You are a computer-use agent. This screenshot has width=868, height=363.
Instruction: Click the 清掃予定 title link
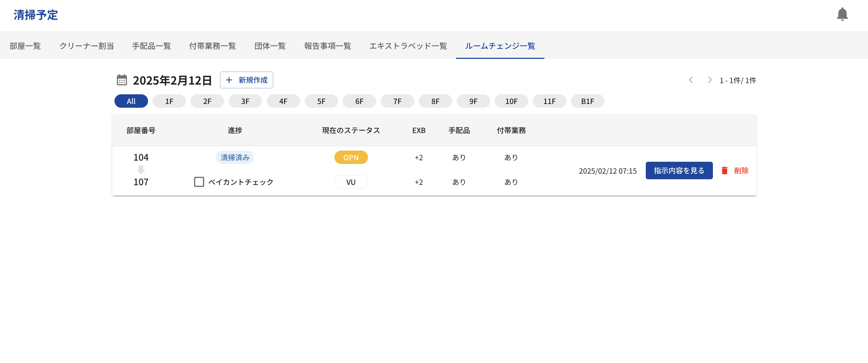36,15
